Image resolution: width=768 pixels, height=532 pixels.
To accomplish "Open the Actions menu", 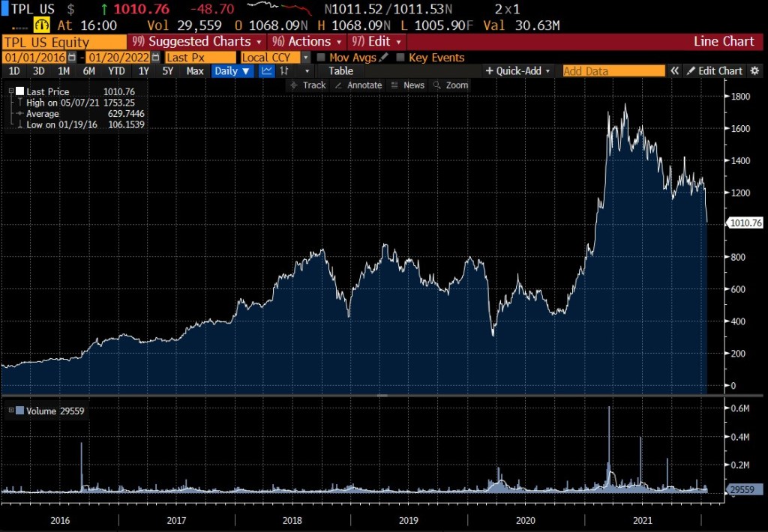I will 307,42.
